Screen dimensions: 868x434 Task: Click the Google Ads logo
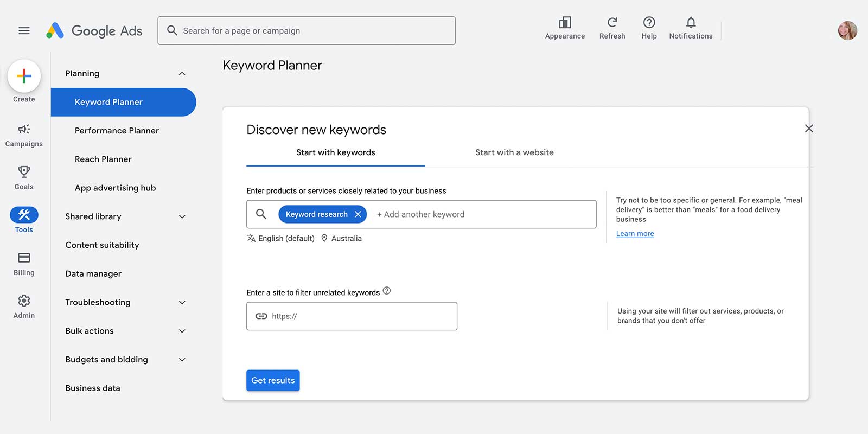(94, 31)
